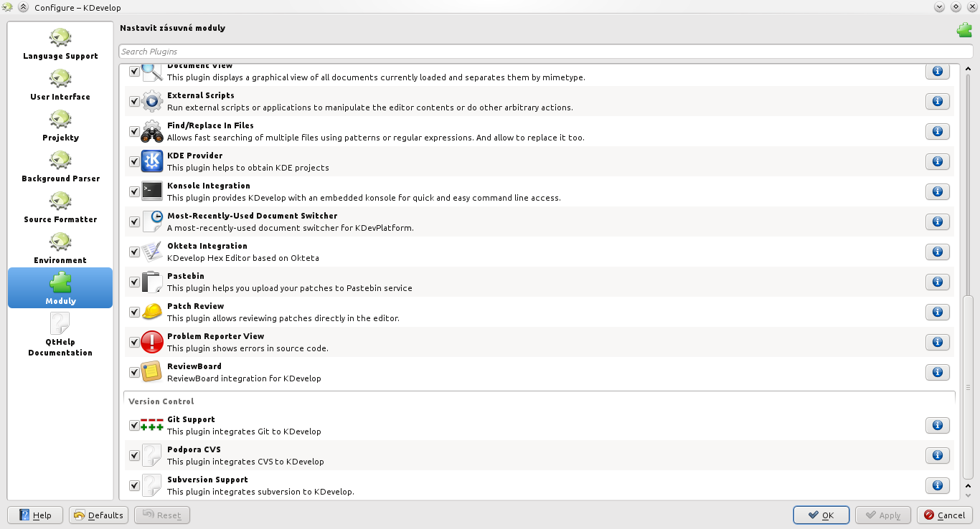Click the Most-Recently-Used Document Switcher icon
Viewport: 980px width, 529px height.
click(152, 221)
